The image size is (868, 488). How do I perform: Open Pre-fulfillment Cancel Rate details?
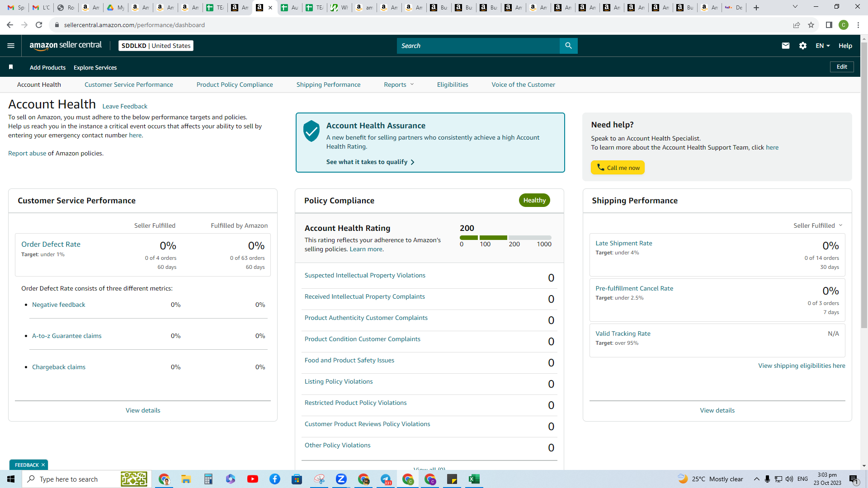click(634, 288)
